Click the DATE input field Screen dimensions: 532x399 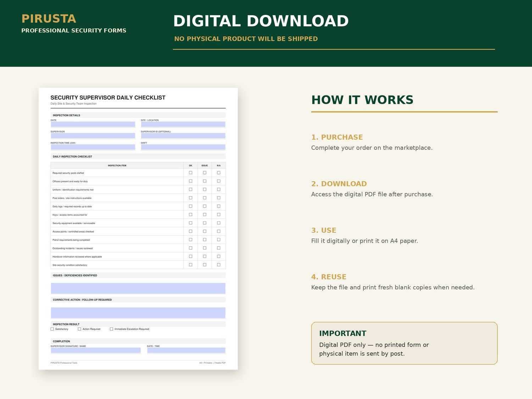(x=93, y=124)
